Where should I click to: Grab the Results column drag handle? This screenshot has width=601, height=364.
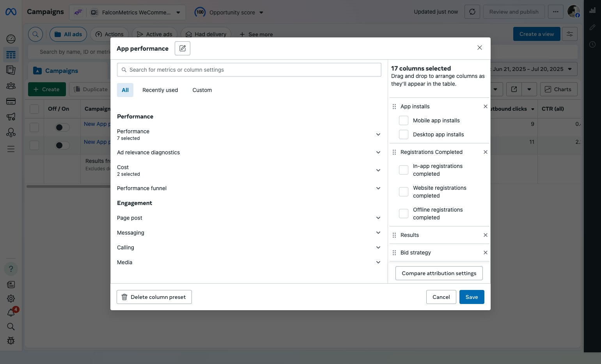click(394, 235)
